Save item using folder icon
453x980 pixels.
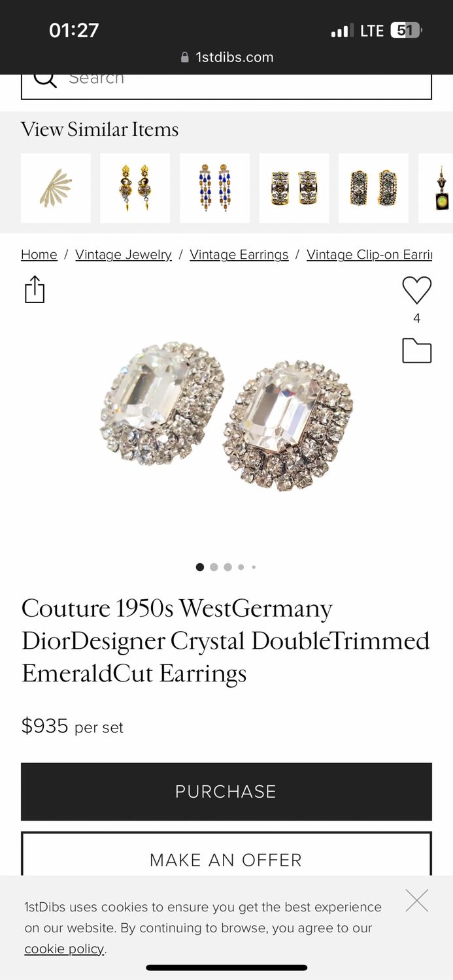[417, 351]
